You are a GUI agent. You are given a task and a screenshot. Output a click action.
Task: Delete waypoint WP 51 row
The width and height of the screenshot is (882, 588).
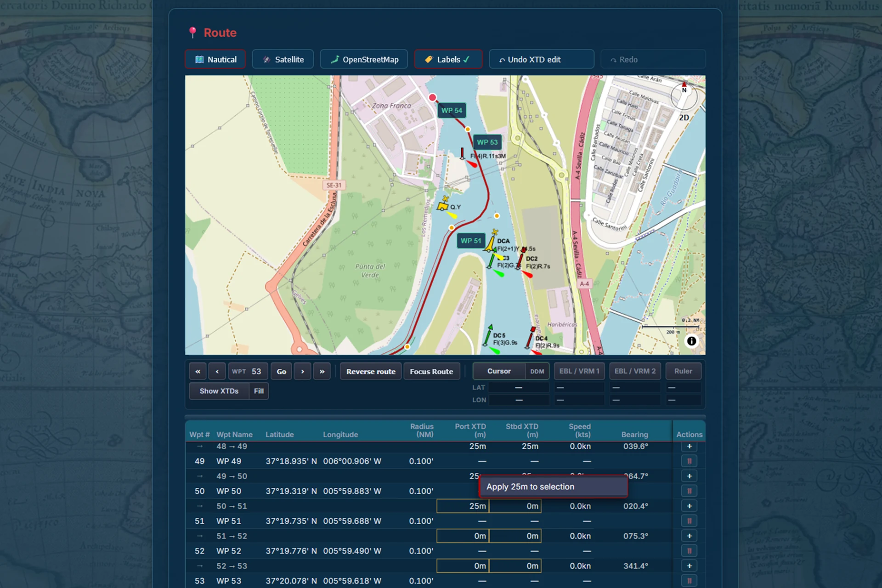(x=689, y=521)
